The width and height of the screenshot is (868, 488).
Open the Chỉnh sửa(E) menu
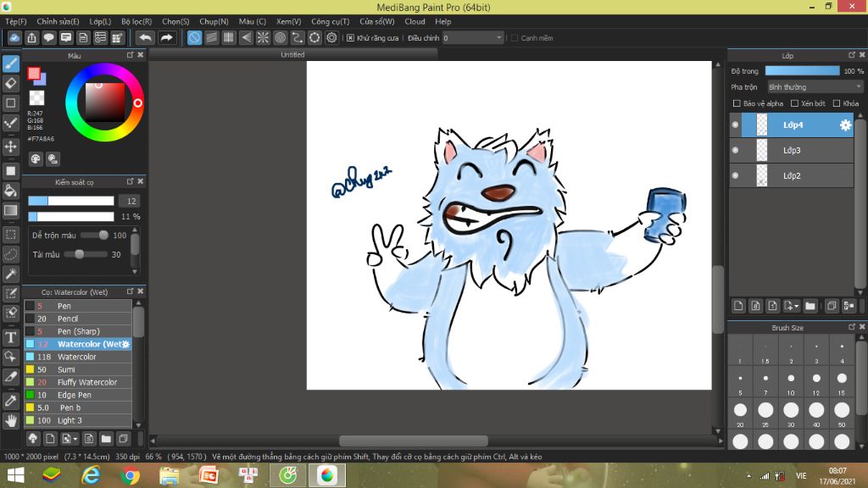[x=58, y=21]
